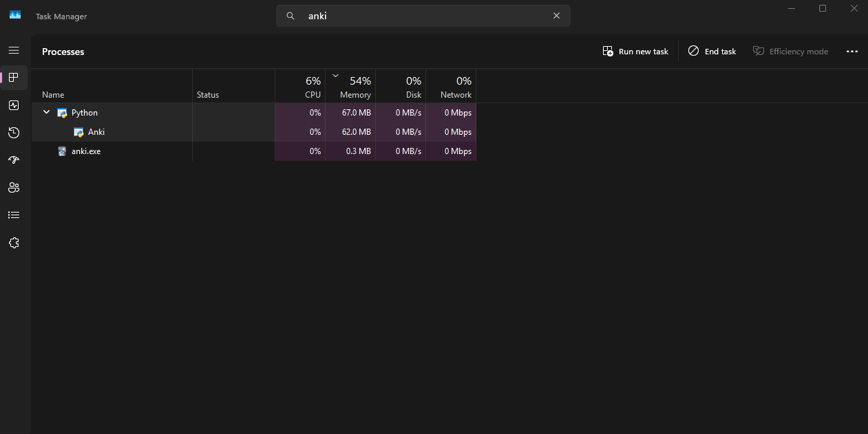Open the Startup apps page icon

click(13, 160)
